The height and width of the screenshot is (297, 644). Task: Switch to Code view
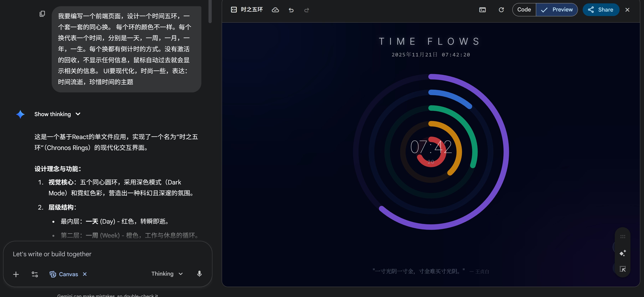(524, 10)
